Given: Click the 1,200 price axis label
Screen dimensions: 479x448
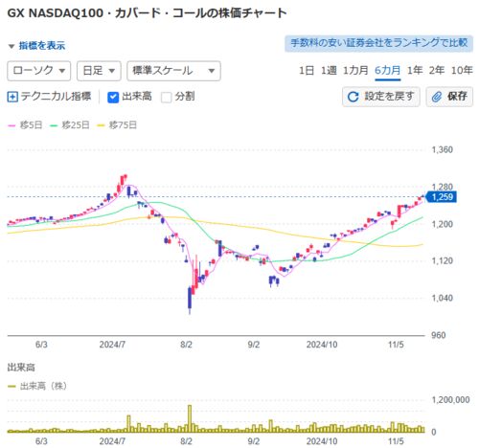Looking at the screenshot, I should click(x=442, y=224).
